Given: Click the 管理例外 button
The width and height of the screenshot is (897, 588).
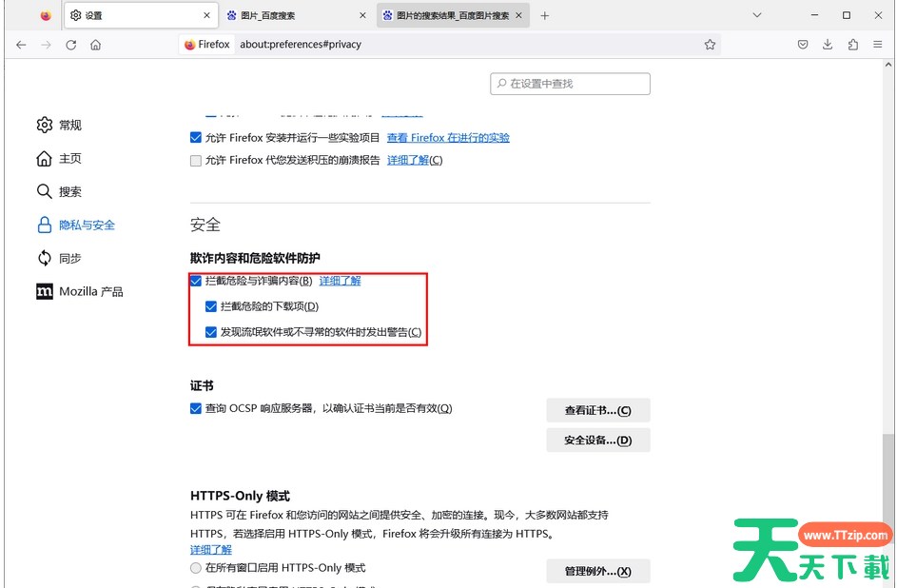Looking at the screenshot, I should point(598,571).
